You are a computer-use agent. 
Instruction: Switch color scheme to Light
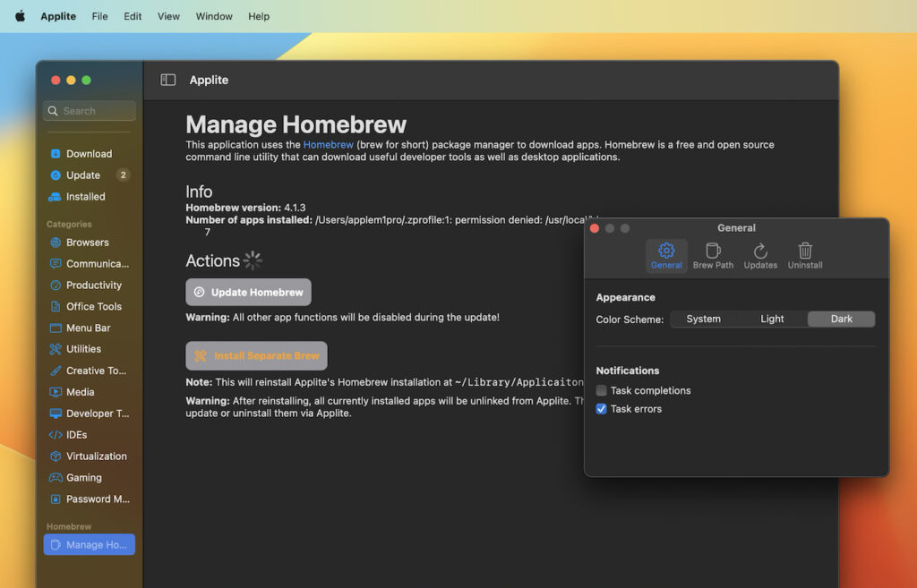pyautogui.click(x=772, y=319)
